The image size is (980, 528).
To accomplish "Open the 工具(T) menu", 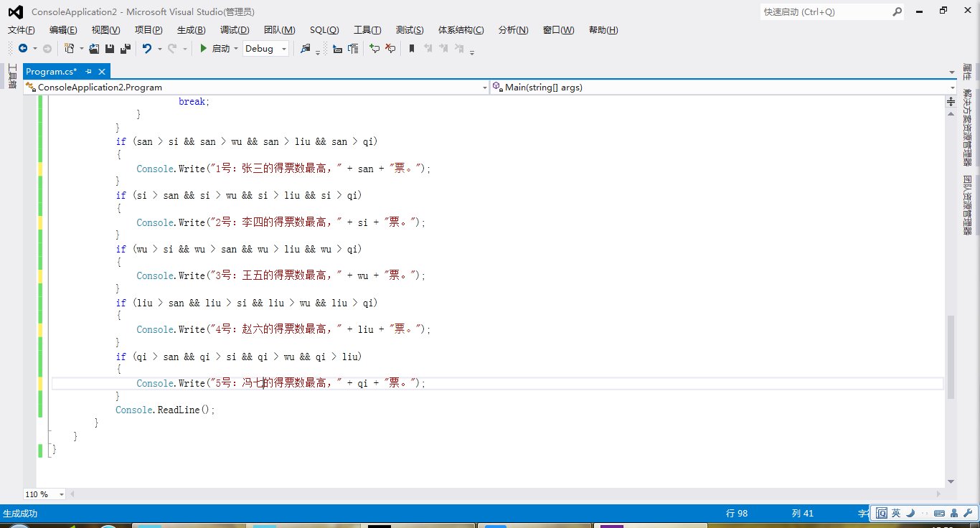I will pos(367,29).
